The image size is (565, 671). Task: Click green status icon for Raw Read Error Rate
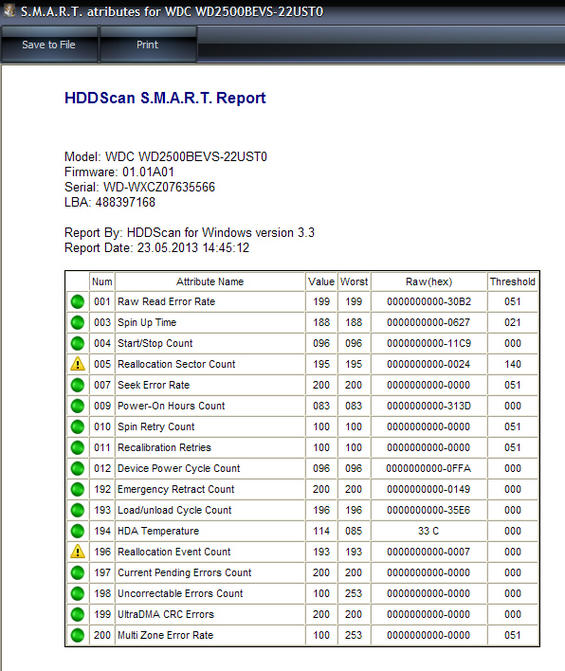pyautogui.click(x=77, y=301)
